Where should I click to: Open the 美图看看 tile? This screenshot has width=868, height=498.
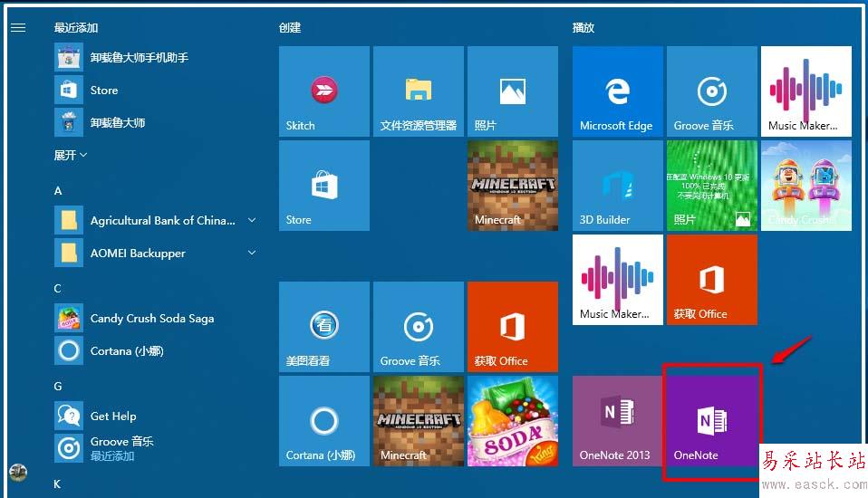pyautogui.click(x=324, y=327)
